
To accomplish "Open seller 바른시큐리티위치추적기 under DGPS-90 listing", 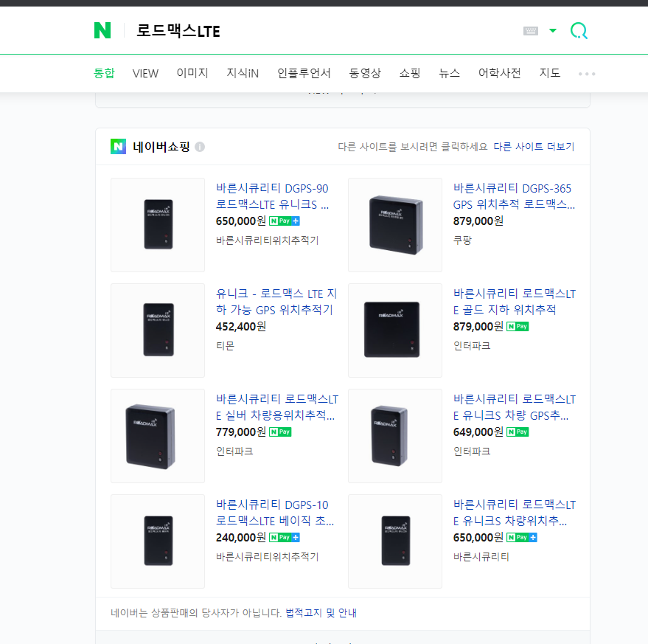I will (267, 240).
